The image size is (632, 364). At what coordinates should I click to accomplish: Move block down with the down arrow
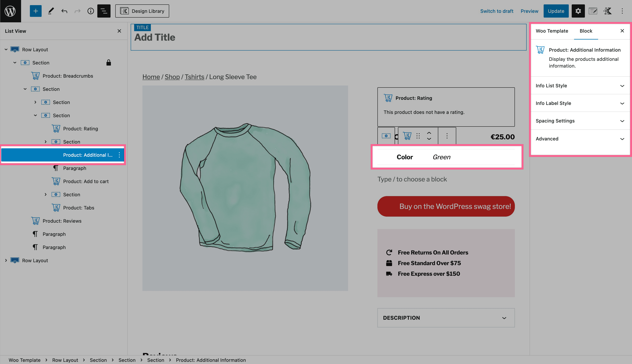(429, 139)
